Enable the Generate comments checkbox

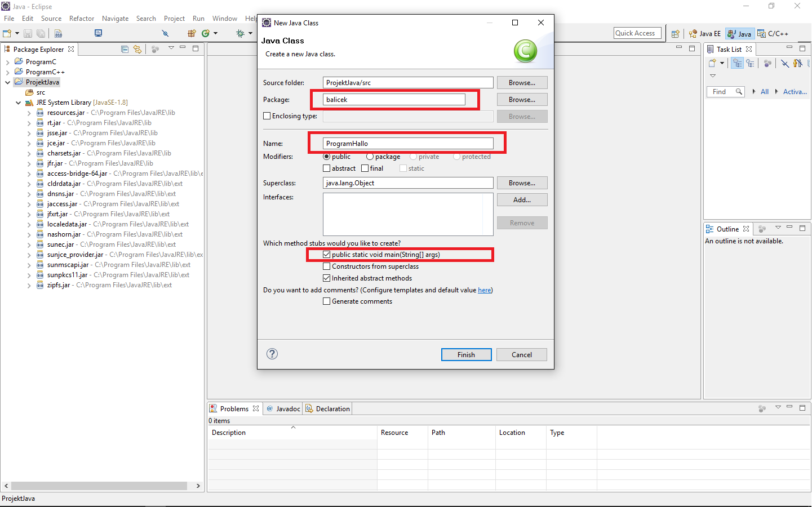tap(327, 301)
